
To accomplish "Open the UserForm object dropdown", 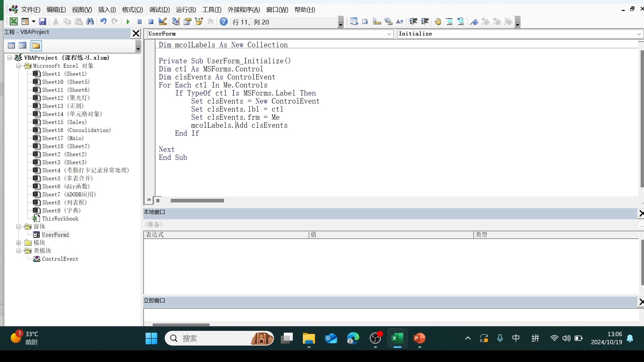I will (389, 34).
